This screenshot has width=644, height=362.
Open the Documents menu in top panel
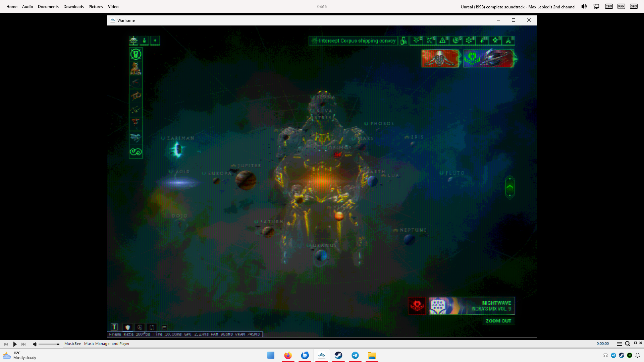[48, 7]
